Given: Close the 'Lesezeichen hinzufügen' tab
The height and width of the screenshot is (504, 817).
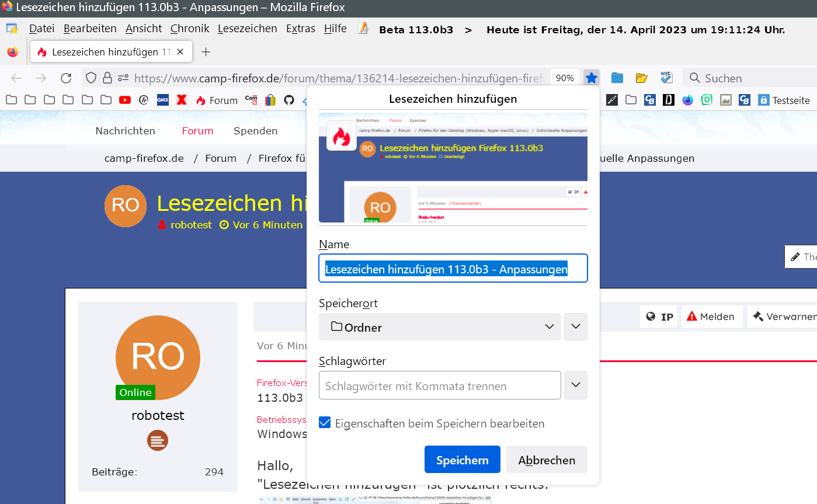Looking at the screenshot, I should coord(180,52).
